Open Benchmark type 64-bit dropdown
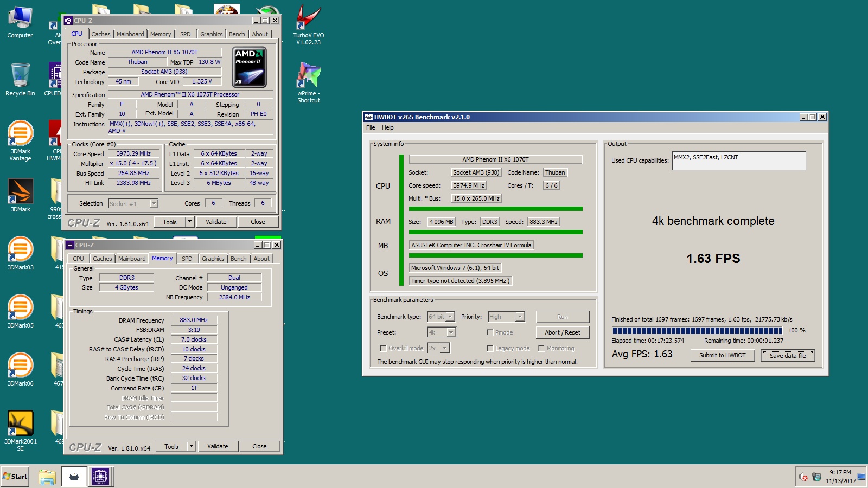868x488 pixels. (450, 317)
